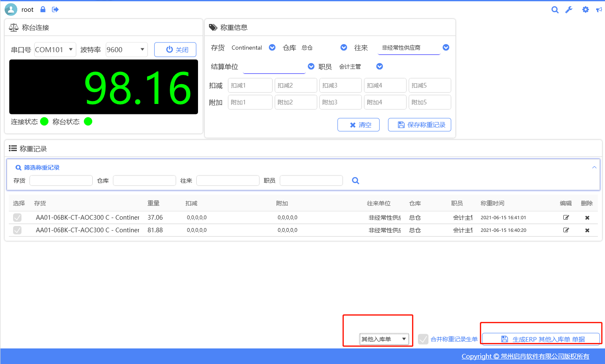Image resolution: width=605 pixels, height=364 pixels.
Task: Toggle checkbox for the 81.88 record
Action: [17, 230]
